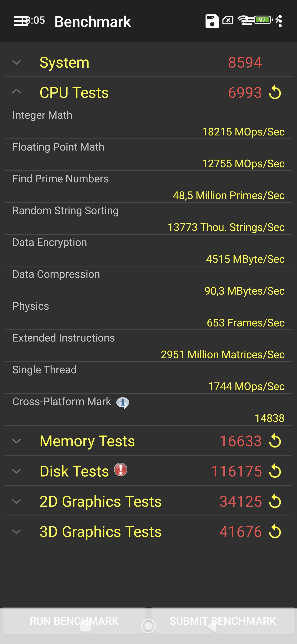Open Cross-Platform Mark info bubble
The image size is (297, 644).
click(x=123, y=402)
